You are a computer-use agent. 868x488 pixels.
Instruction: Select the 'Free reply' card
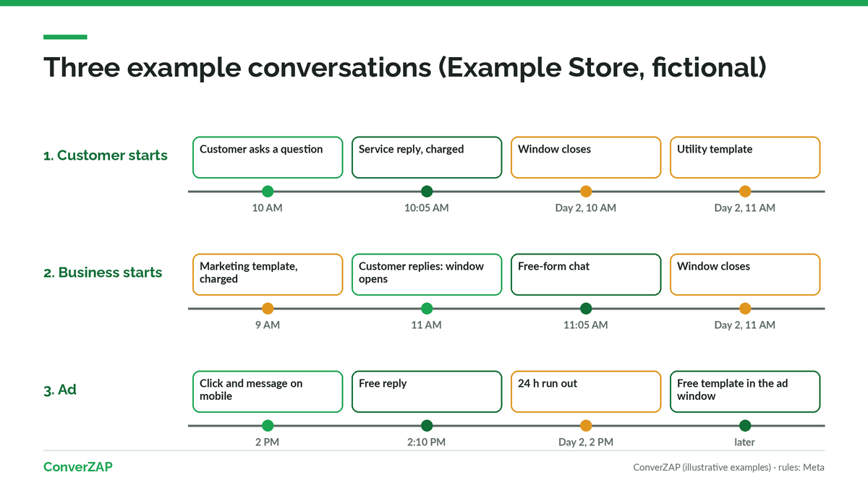pos(427,391)
